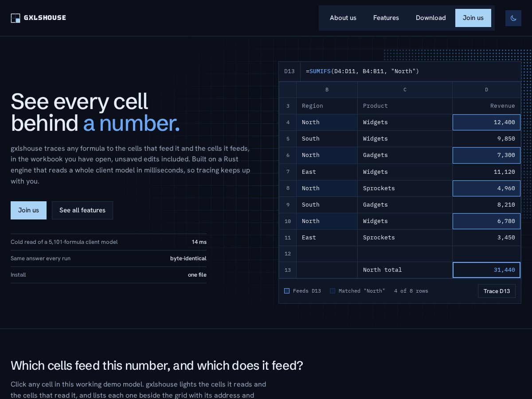532x399 pixels.
Task: Click the Product header cell
Action: pos(405,106)
